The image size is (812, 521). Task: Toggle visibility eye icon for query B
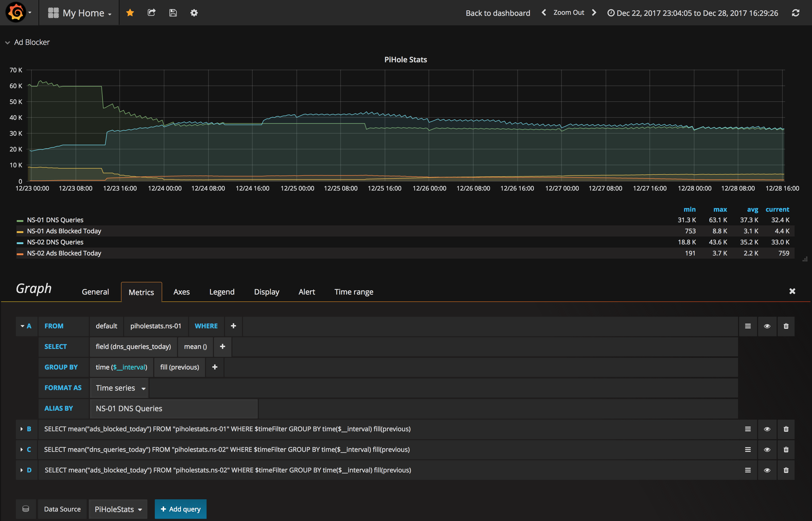click(x=767, y=429)
